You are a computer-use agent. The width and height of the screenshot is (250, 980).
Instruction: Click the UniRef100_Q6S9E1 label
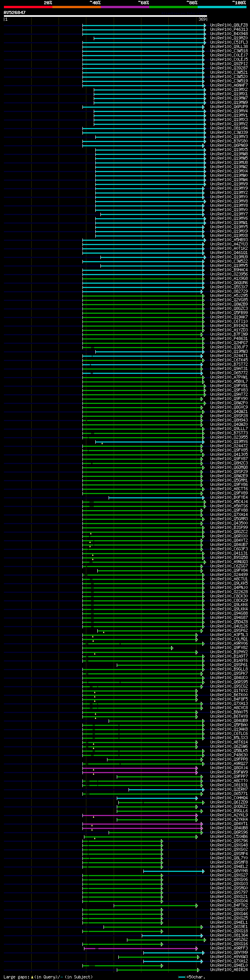(229, 927)
